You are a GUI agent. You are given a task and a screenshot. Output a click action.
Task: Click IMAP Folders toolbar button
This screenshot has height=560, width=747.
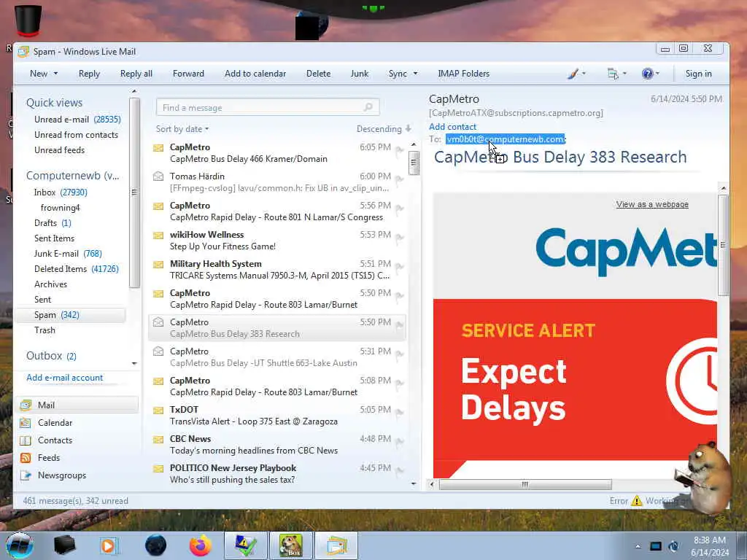463,74
